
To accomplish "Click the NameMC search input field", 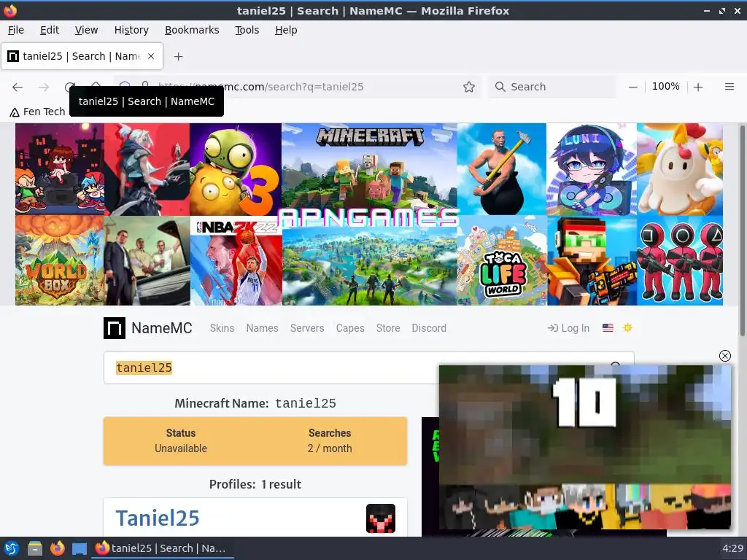I will [x=271, y=367].
